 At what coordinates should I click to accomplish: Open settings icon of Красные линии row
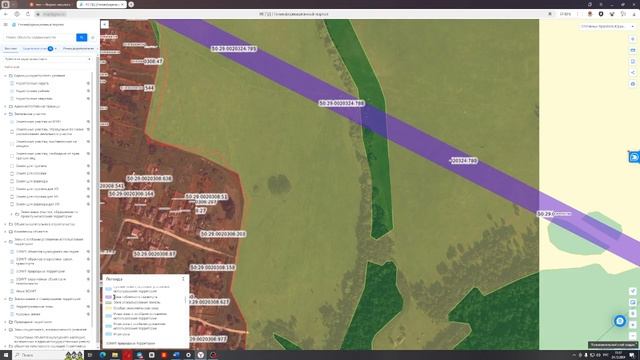[x=88, y=314]
